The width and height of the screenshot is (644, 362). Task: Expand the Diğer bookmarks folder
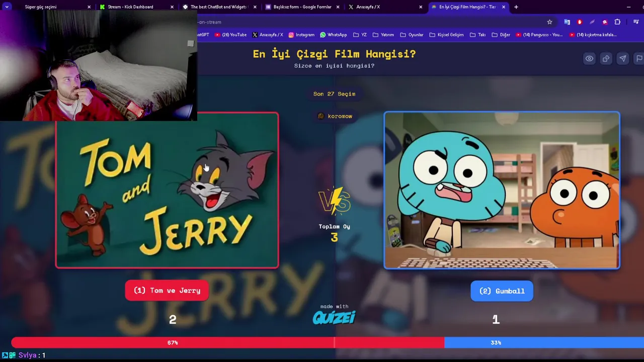pyautogui.click(x=501, y=35)
